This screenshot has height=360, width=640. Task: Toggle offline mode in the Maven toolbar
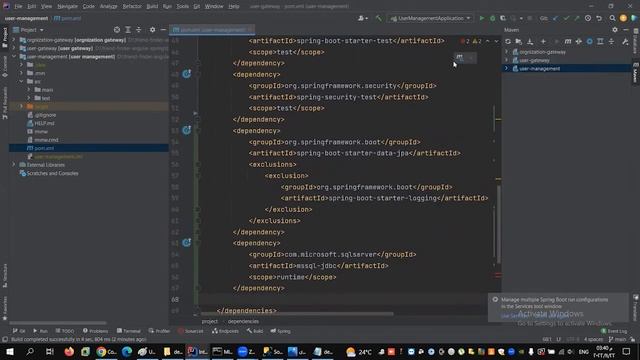point(579,42)
